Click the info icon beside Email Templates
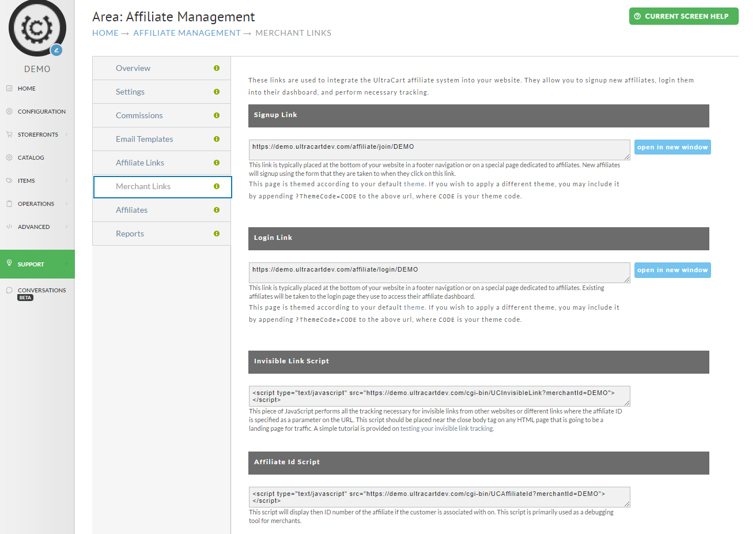Screen dimensions: 756x534 click(x=217, y=139)
